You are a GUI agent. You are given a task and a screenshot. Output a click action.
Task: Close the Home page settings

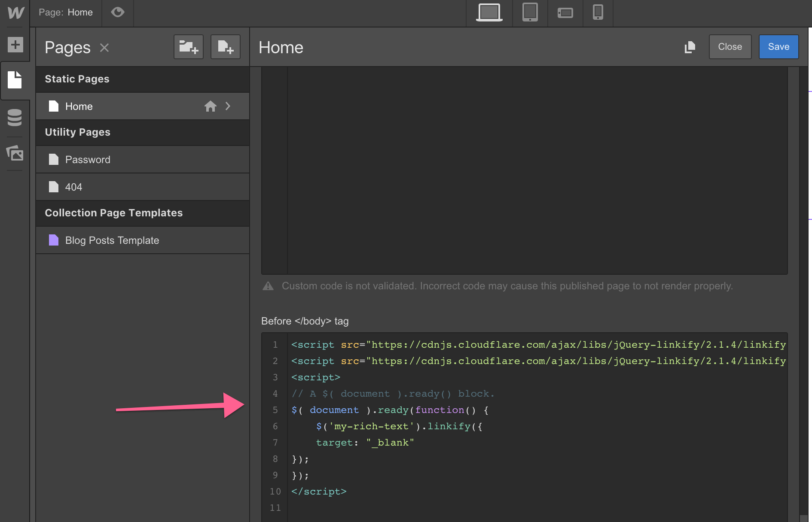pyautogui.click(x=730, y=47)
